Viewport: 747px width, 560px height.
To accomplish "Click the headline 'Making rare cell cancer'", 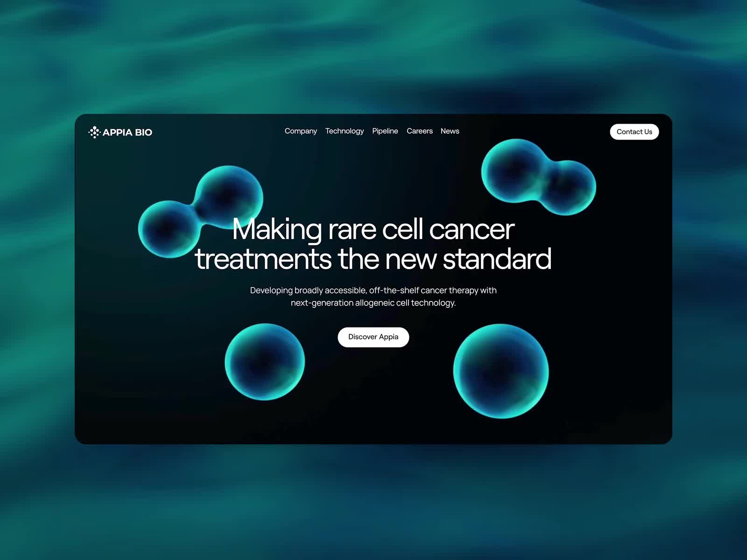I will click(x=373, y=229).
